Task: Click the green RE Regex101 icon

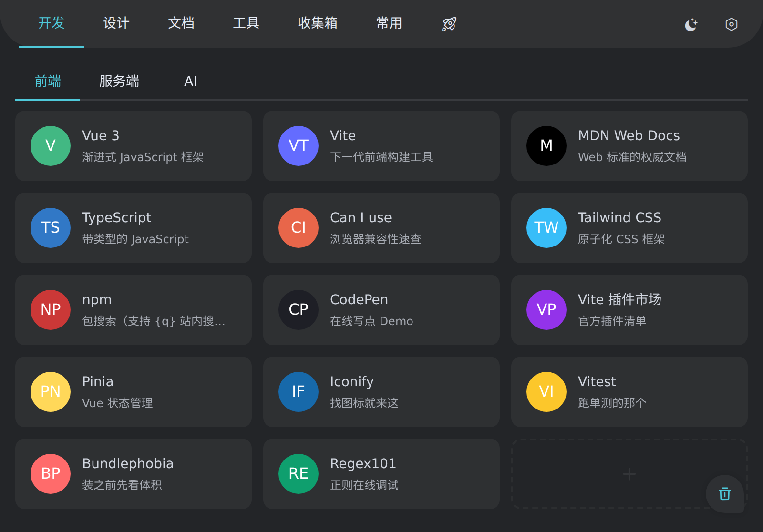Action: pos(299,474)
